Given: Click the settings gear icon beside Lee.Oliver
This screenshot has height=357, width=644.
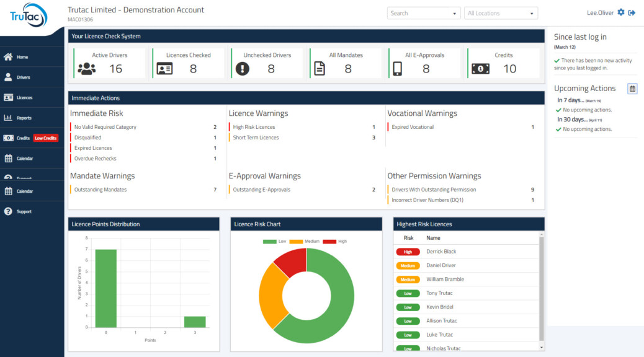Looking at the screenshot, I should (x=621, y=13).
